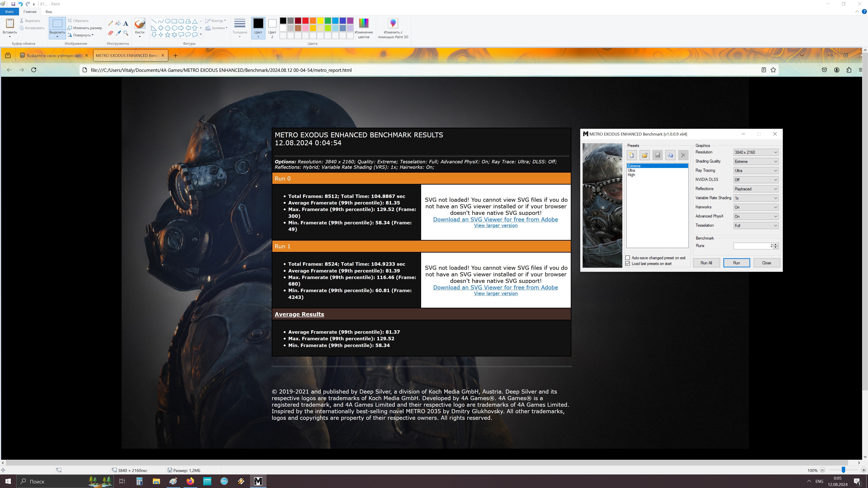868x488 pixels.
Task: Open Edit colors rainbow icon
Action: [x=363, y=23]
